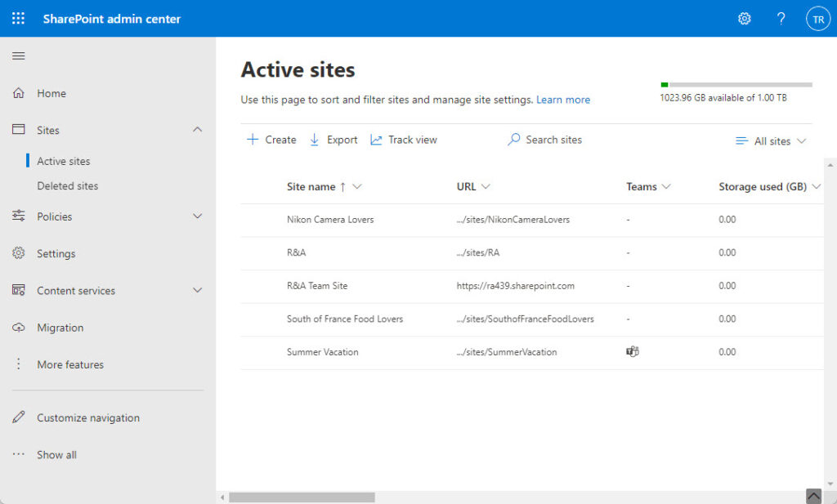Open Deleted sites in navigation

tap(68, 185)
